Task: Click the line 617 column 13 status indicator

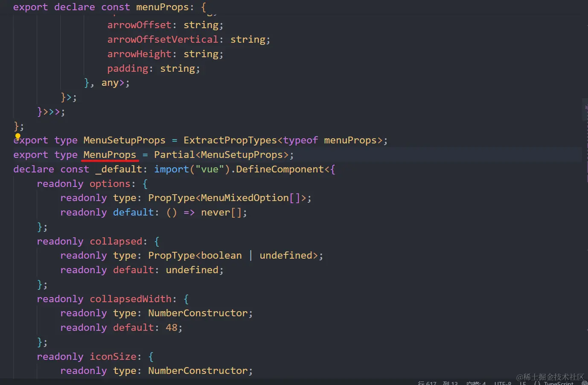Action: [438, 383]
